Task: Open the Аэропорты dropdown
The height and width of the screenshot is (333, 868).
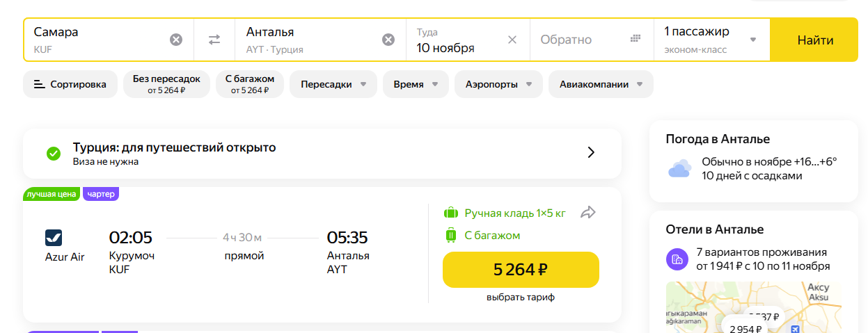Action: pyautogui.click(x=498, y=84)
